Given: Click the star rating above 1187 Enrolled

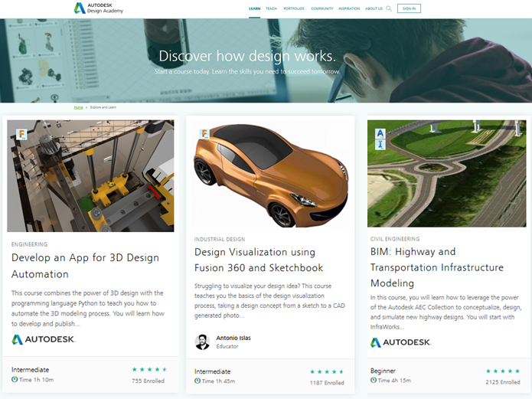Looking at the screenshot, I should [x=327, y=371].
